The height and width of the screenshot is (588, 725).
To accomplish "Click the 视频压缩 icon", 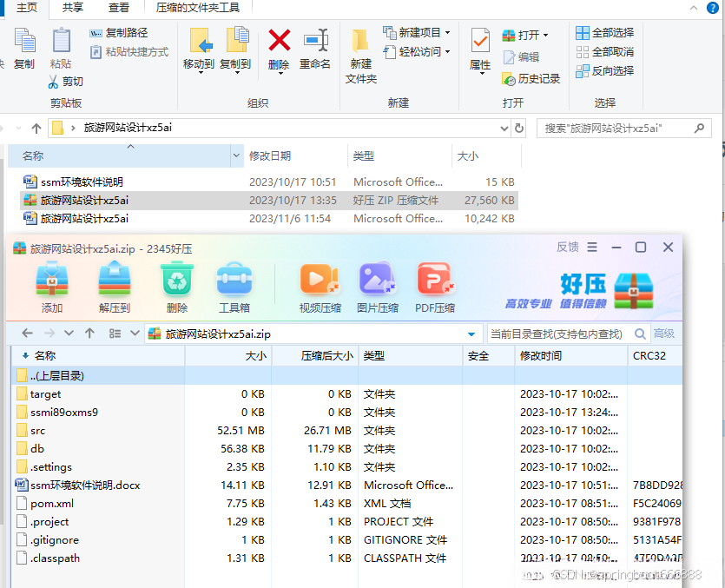I will pyautogui.click(x=320, y=279).
